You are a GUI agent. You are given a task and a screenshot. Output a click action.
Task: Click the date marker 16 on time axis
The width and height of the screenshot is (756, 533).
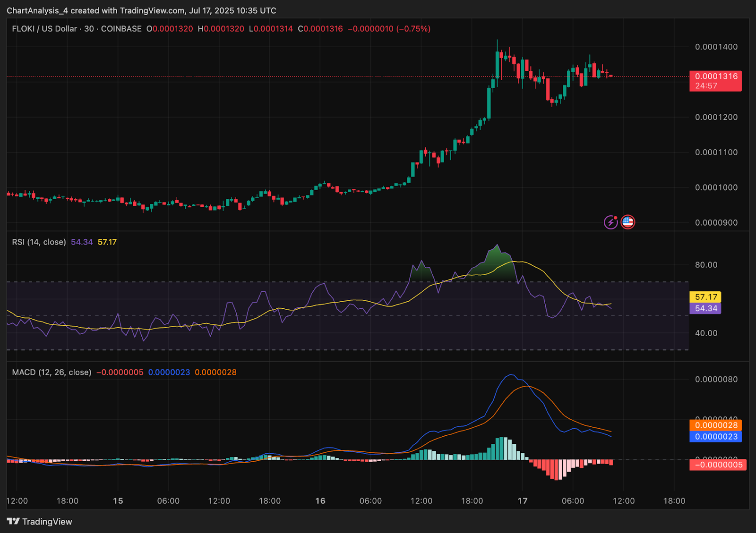pyautogui.click(x=320, y=501)
